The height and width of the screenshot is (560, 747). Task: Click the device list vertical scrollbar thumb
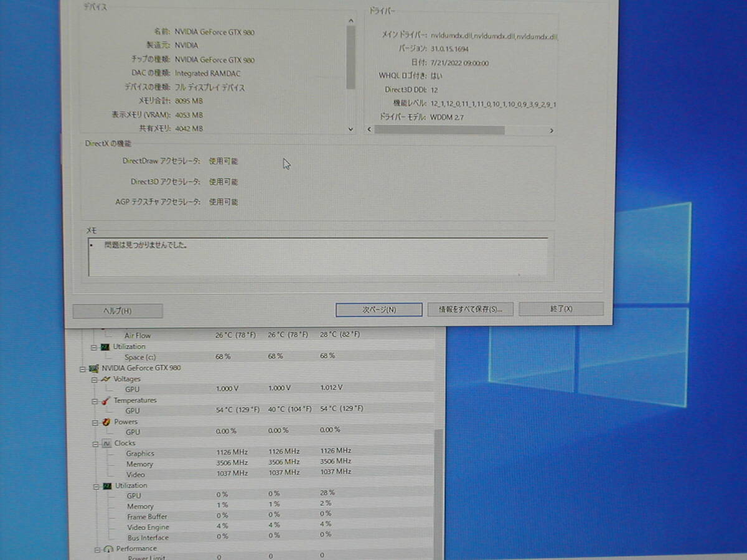click(350, 58)
